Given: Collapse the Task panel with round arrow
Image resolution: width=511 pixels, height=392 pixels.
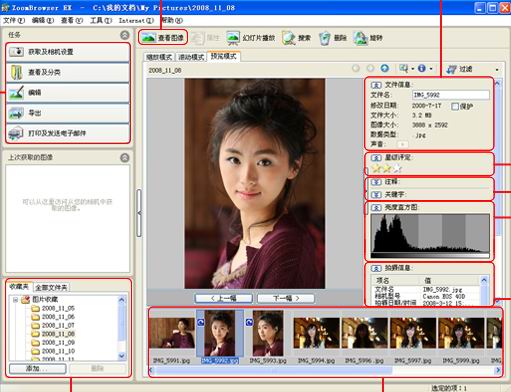Looking at the screenshot, I should click(125, 35).
